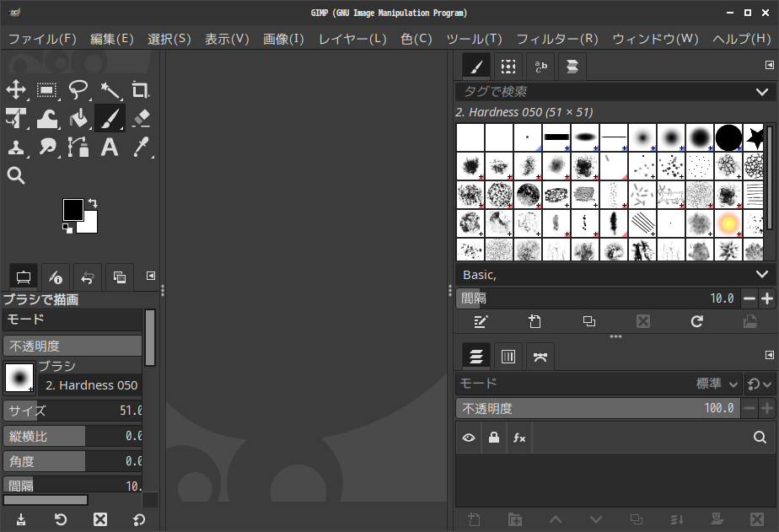Viewport: 779px width, 532px height.
Task: Select the Crop tool
Action: pyautogui.click(x=141, y=90)
